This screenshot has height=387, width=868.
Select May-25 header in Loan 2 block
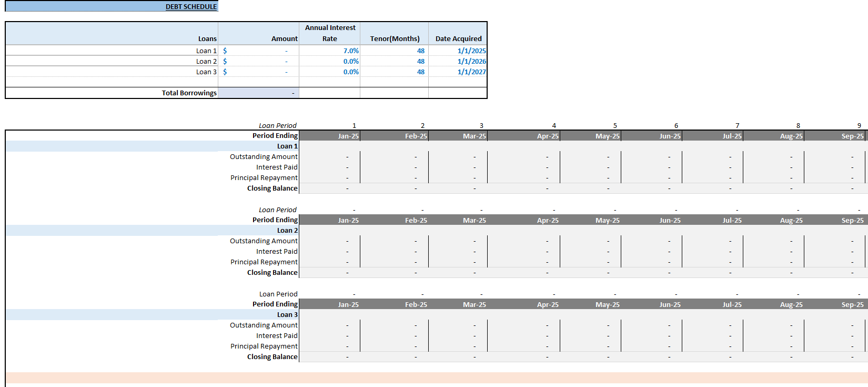pos(591,220)
